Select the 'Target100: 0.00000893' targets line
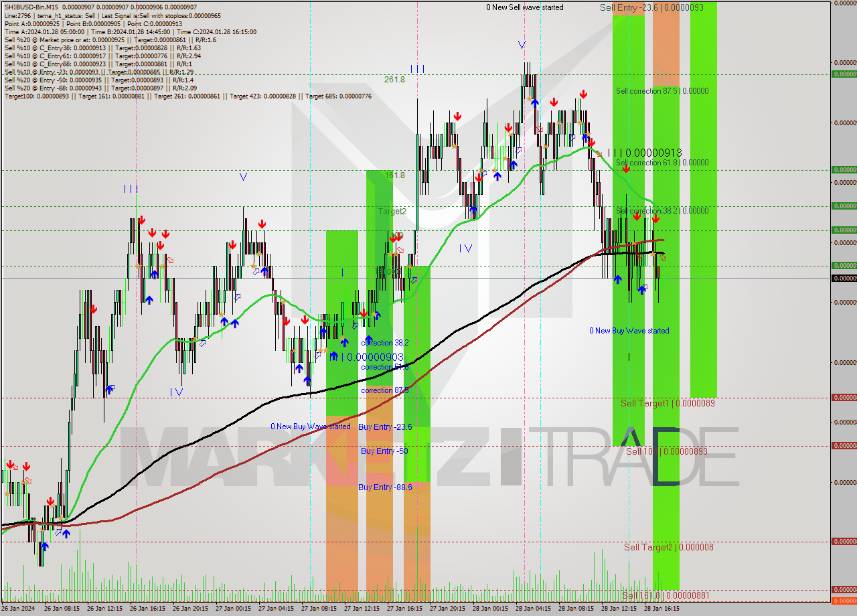 point(187,96)
